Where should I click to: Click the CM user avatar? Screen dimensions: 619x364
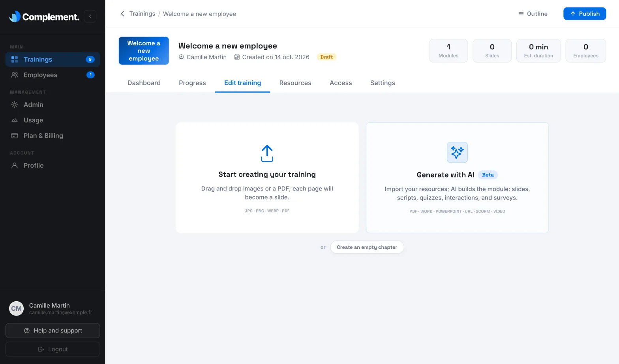point(17,309)
